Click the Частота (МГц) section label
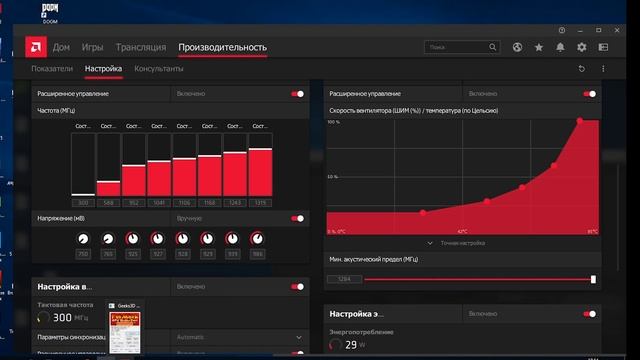 (x=56, y=111)
